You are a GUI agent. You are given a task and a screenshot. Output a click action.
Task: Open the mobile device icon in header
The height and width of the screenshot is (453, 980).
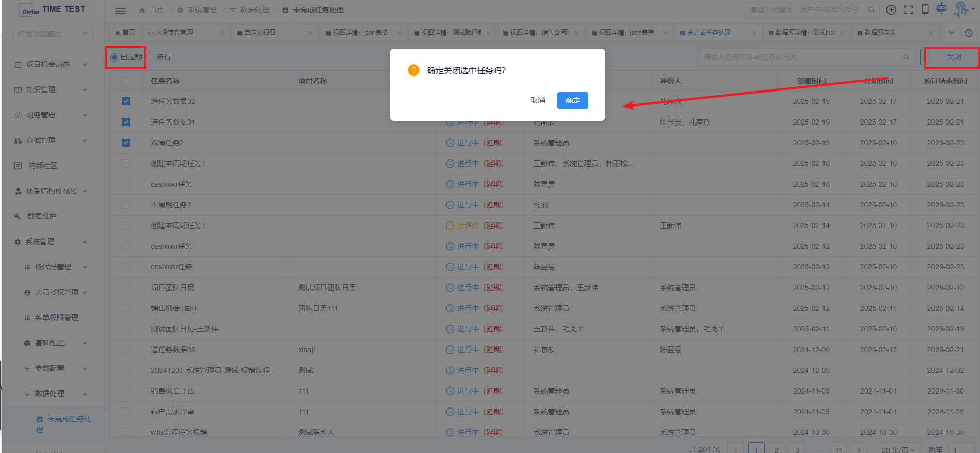tap(925, 9)
